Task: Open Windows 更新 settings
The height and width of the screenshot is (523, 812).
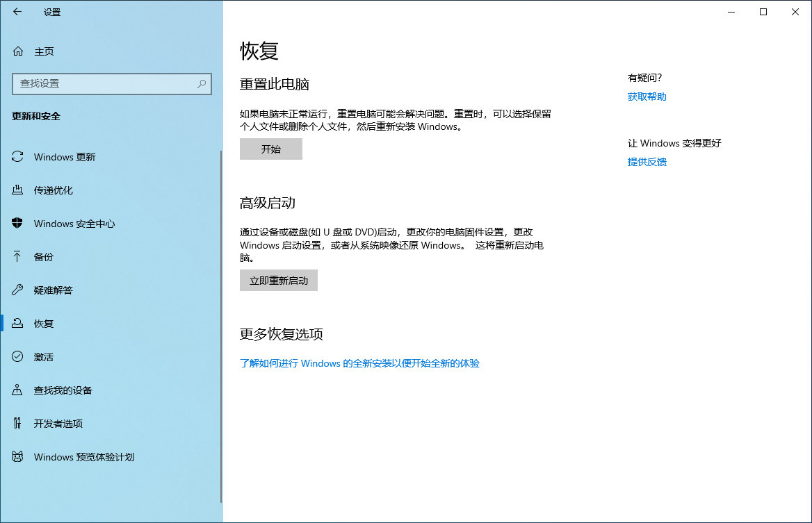Action: [x=66, y=157]
